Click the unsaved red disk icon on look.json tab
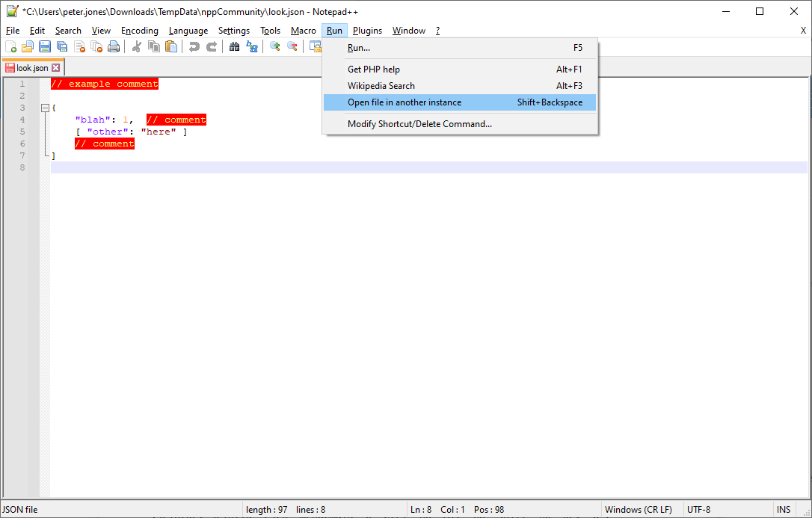This screenshot has width=812, height=518. point(10,68)
